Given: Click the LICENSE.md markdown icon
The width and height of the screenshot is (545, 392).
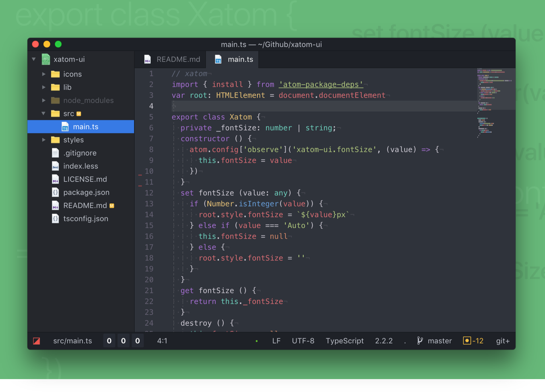Looking at the screenshot, I should (56, 179).
